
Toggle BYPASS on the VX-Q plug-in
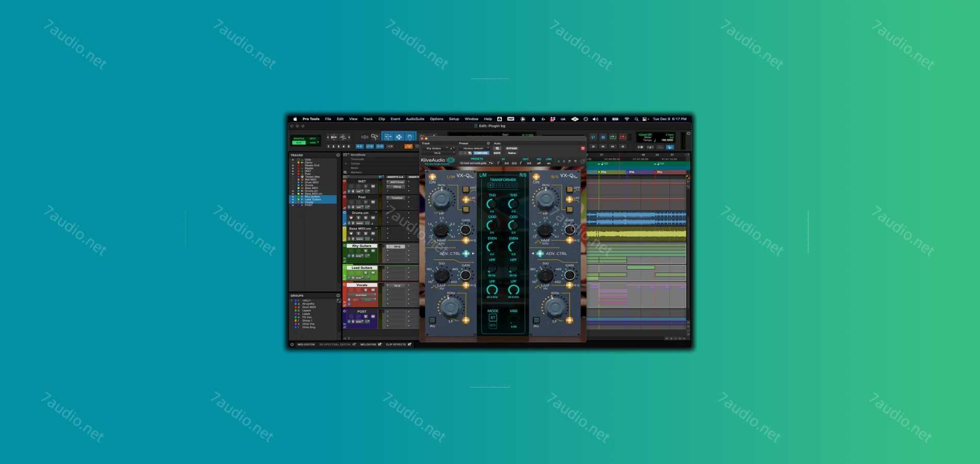pyautogui.click(x=511, y=148)
